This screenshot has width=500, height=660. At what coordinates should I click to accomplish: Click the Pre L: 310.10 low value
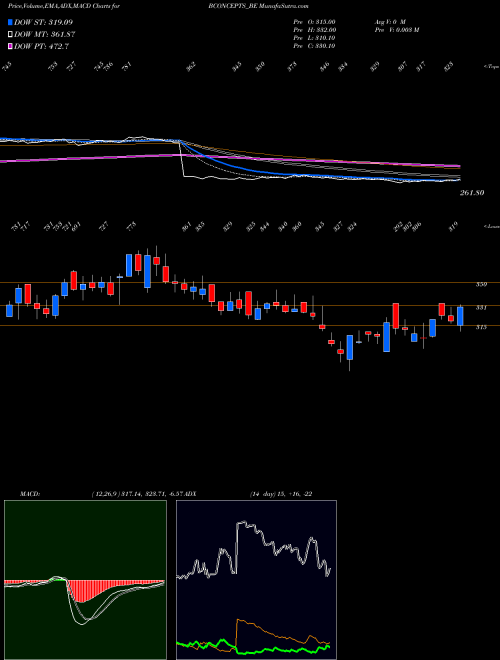[x=314, y=38]
